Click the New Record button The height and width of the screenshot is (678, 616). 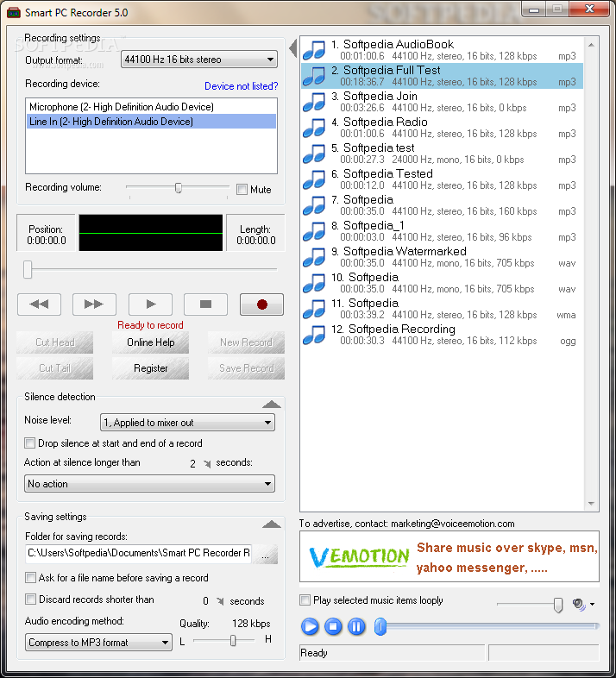(246, 342)
